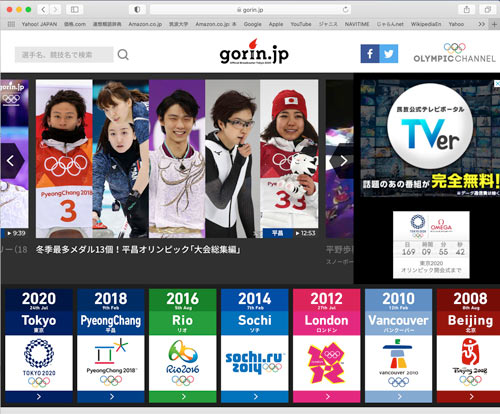Open the Apple bookmark
Image resolution: width=500 pixels, height=414 pixels.
(276, 24)
